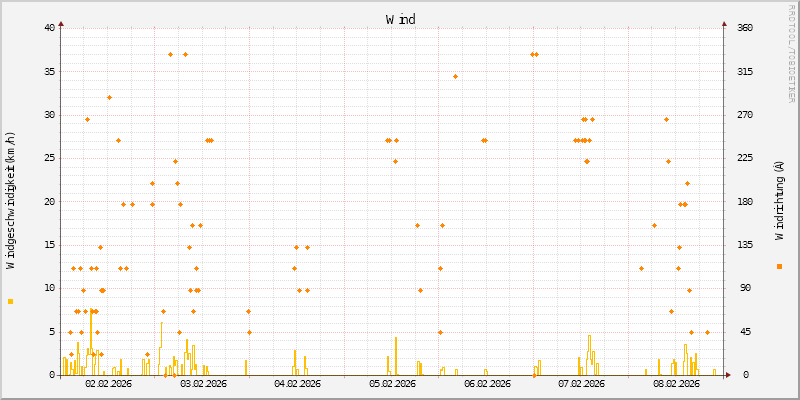
Task: Click the Windrichtung axis title on right
Action: click(x=779, y=200)
